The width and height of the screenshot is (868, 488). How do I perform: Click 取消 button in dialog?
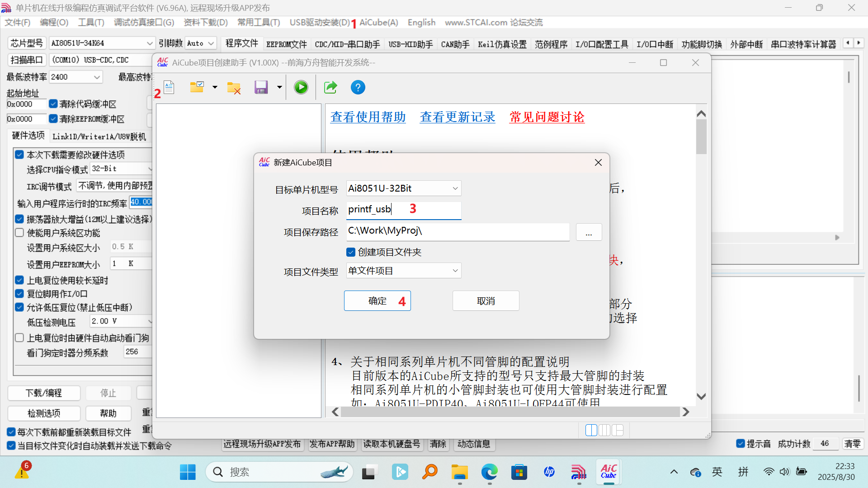[486, 301]
